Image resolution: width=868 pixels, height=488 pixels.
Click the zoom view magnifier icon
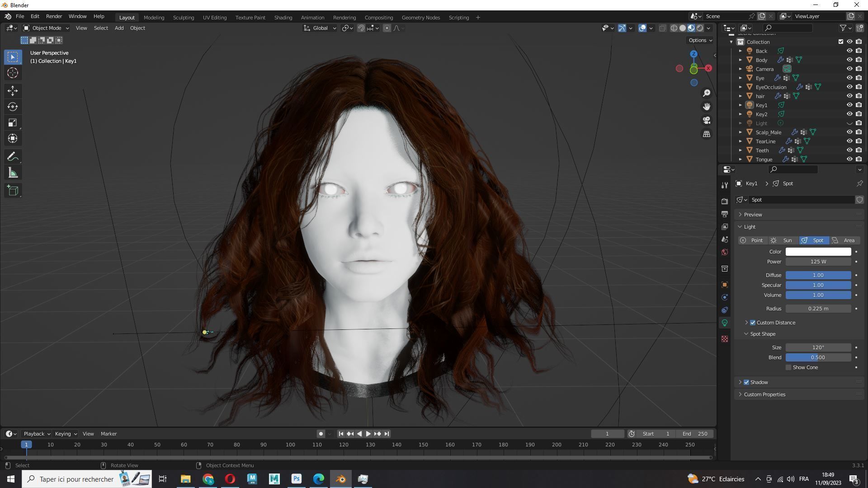[707, 93]
